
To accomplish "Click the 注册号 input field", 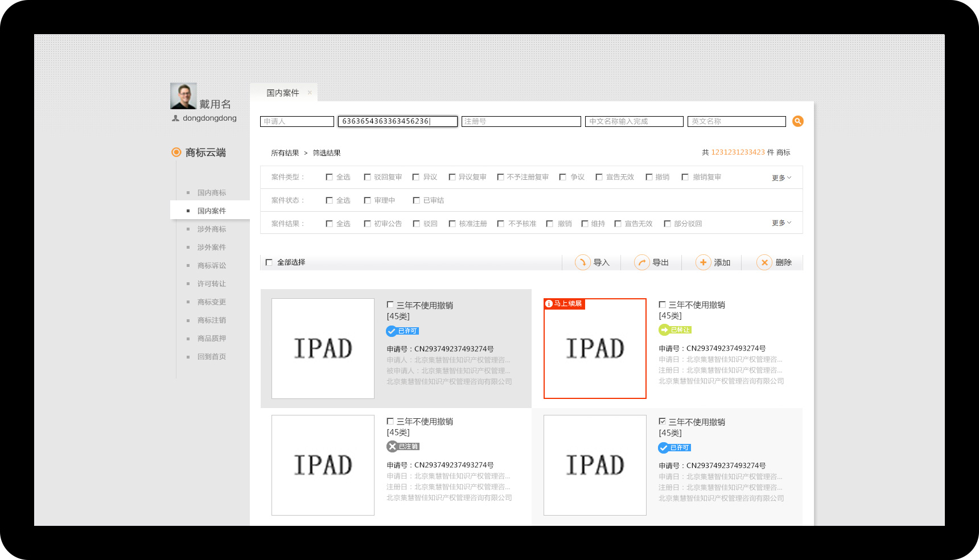I will [521, 121].
